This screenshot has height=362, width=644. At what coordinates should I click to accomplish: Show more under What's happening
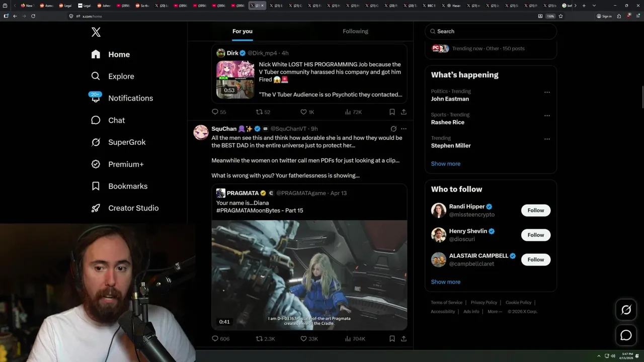(446, 164)
